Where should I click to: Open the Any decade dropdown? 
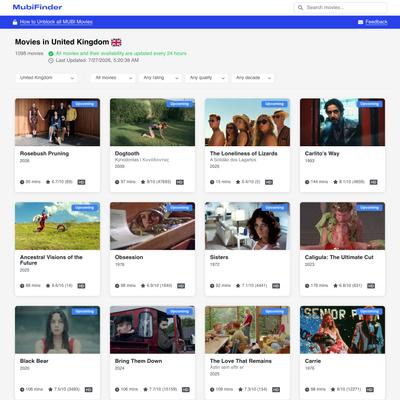[x=253, y=78]
